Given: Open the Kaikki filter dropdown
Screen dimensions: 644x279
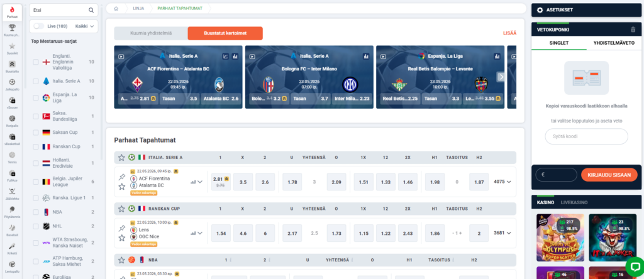Looking at the screenshot, I should coord(85,26).
